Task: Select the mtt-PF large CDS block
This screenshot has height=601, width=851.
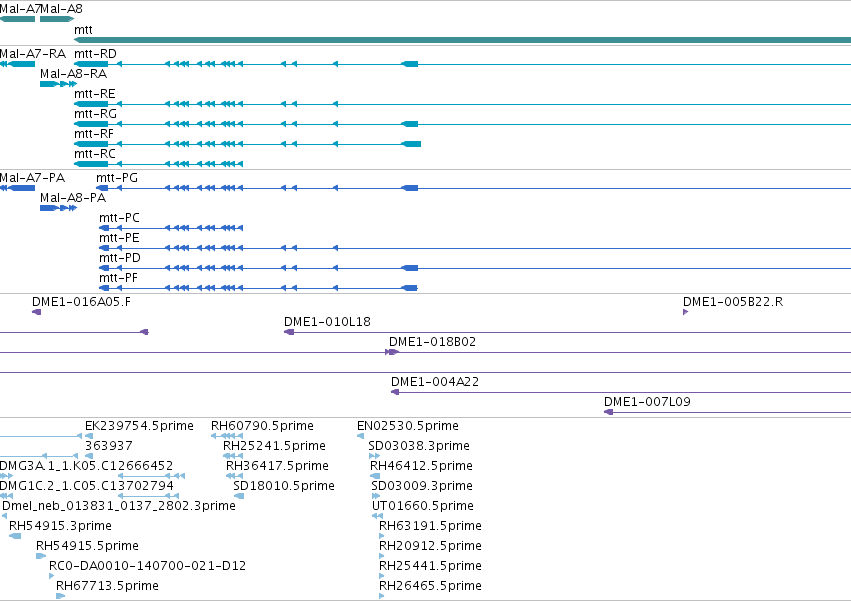Action: tap(410, 288)
